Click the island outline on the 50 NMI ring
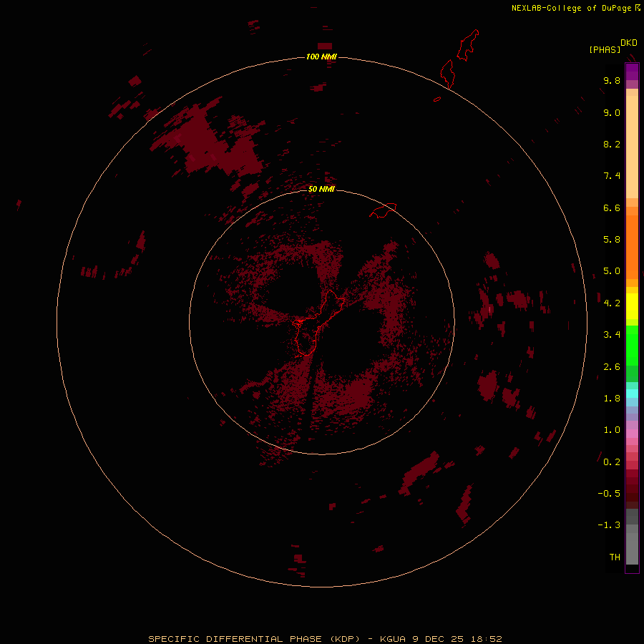 point(383,210)
